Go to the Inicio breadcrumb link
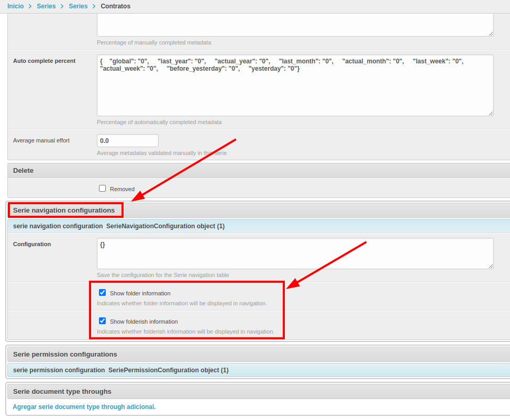The width and height of the screenshot is (510, 420). (x=15, y=6)
